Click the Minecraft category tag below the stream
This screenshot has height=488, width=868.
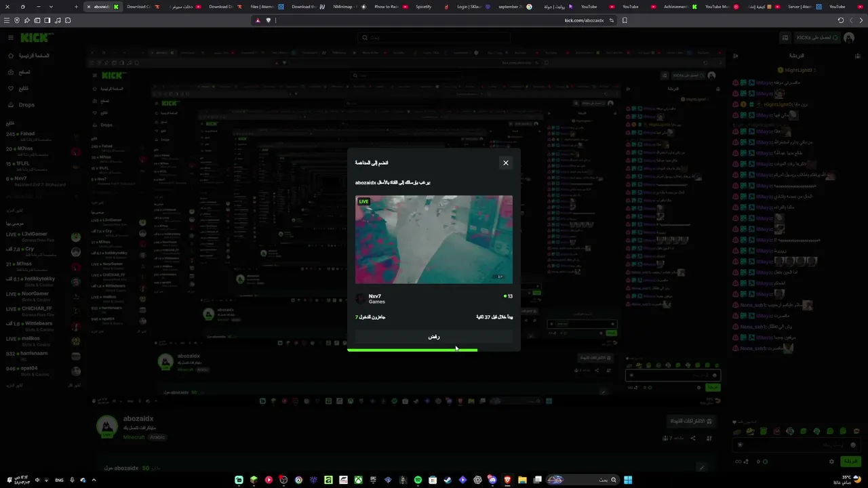[134, 437]
